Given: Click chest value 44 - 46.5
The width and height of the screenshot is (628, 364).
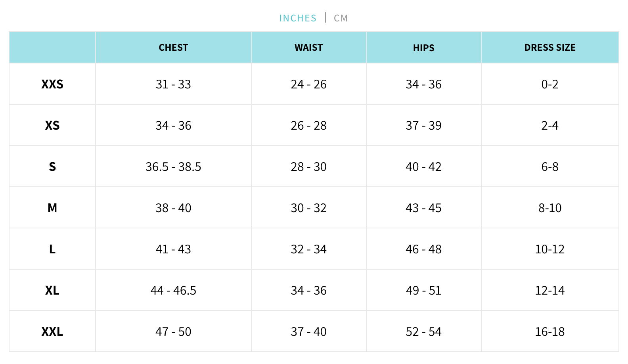Looking at the screenshot, I should point(173,290).
